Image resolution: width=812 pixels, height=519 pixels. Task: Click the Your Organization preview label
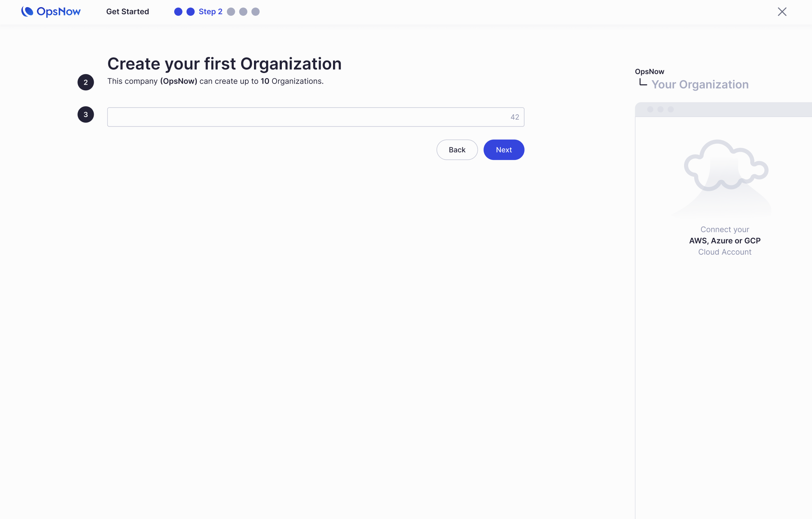(x=700, y=85)
